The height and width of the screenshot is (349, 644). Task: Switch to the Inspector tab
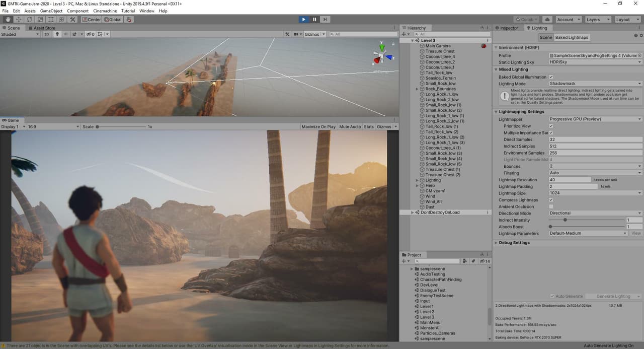coord(507,28)
